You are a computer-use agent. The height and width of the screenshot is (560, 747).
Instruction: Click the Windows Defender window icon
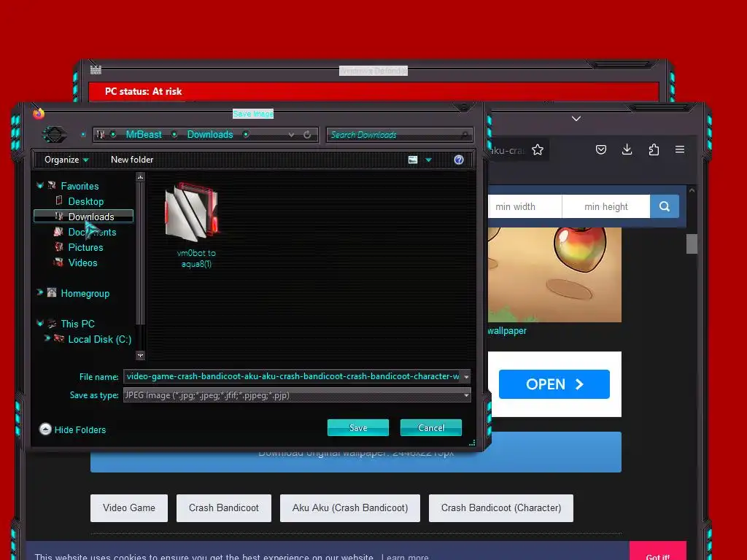(x=96, y=70)
